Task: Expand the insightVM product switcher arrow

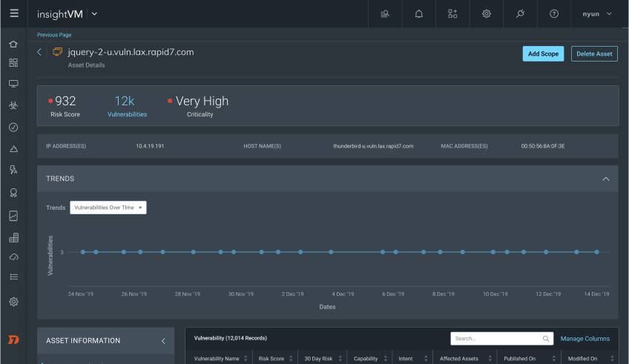Action: [94, 14]
